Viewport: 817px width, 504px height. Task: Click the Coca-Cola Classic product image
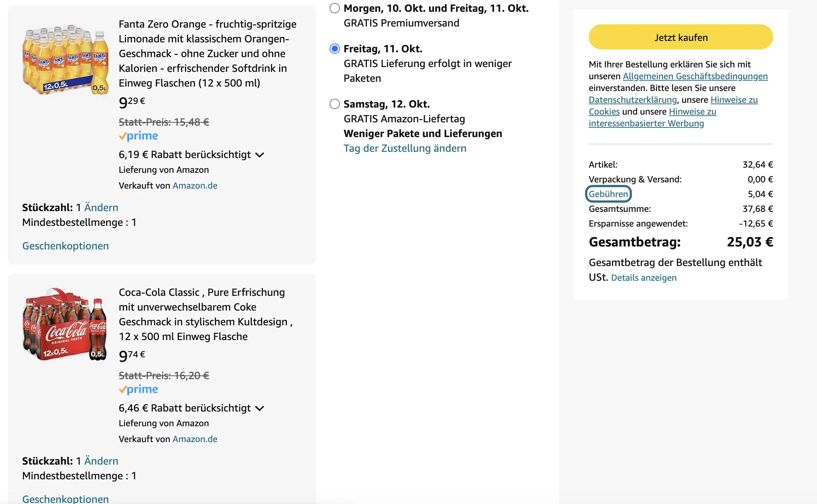point(65,325)
